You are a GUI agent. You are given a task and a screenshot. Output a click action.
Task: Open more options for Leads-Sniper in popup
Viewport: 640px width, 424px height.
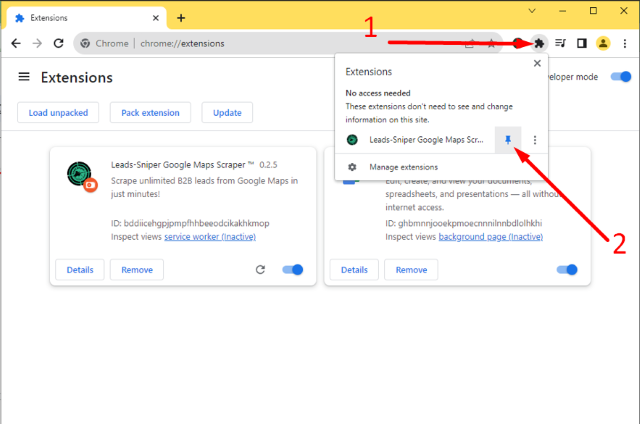(x=535, y=140)
